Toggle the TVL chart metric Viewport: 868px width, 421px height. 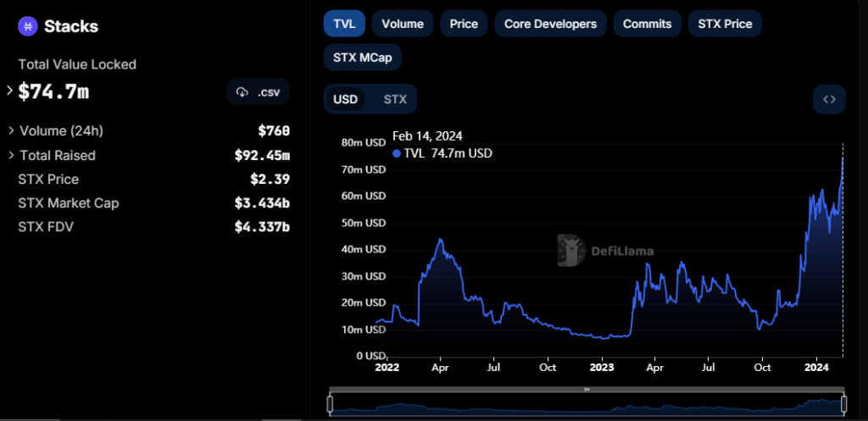343,24
